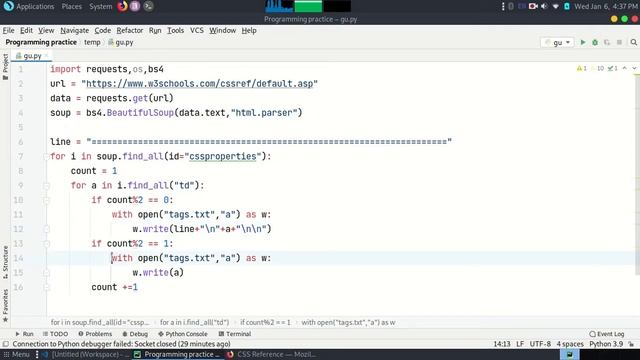Click the volume icon in system tray
The image size is (640, 360).
(544, 7)
